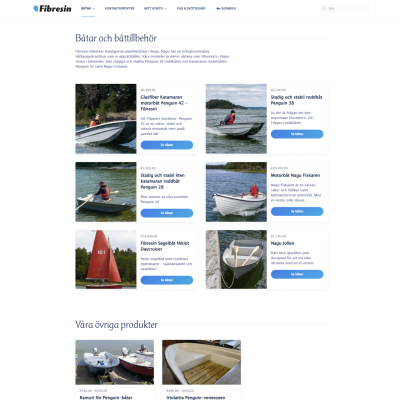Open FAQ & skötselråd menu item

[x=191, y=8]
